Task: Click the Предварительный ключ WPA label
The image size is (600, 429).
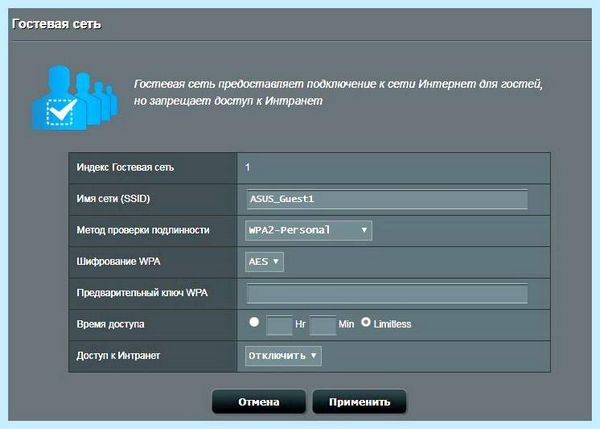Action: pyautogui.click(x=142, y=293)
